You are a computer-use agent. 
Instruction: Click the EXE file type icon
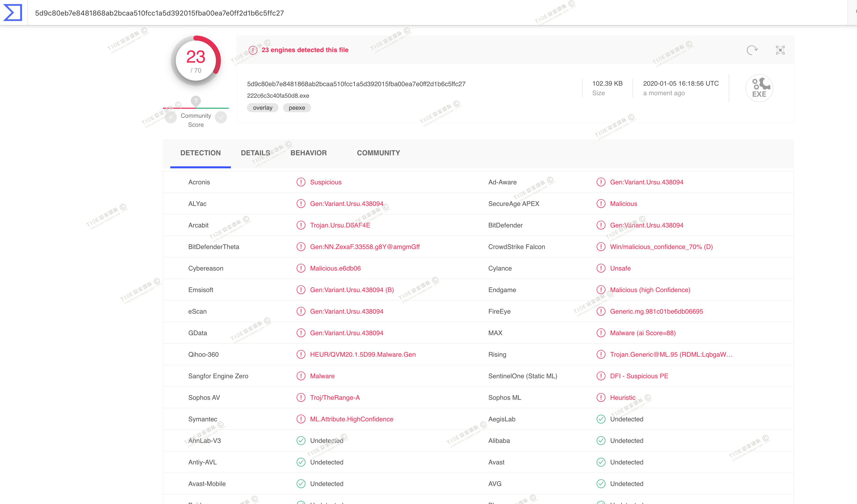(x=759, y=88)
